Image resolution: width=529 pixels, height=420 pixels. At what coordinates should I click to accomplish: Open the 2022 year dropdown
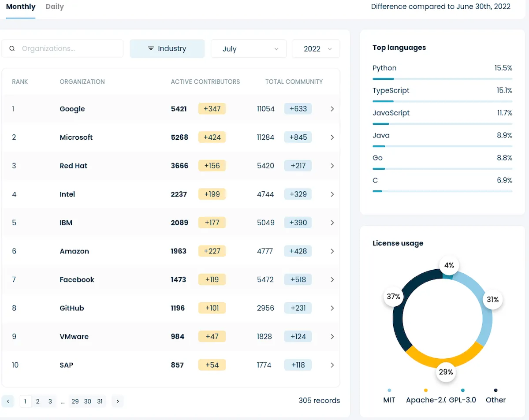[316, 49]
